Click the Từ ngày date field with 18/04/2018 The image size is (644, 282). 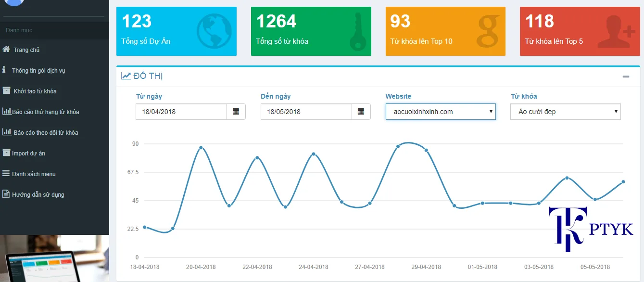[181, 112]
